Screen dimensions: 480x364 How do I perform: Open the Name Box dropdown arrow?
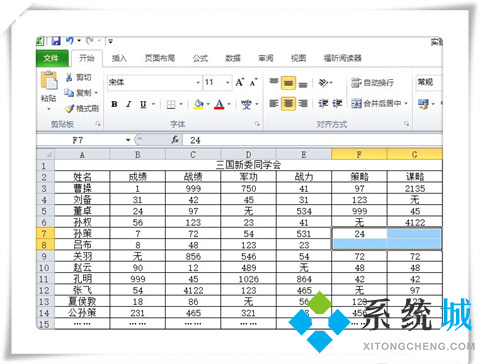128,140
